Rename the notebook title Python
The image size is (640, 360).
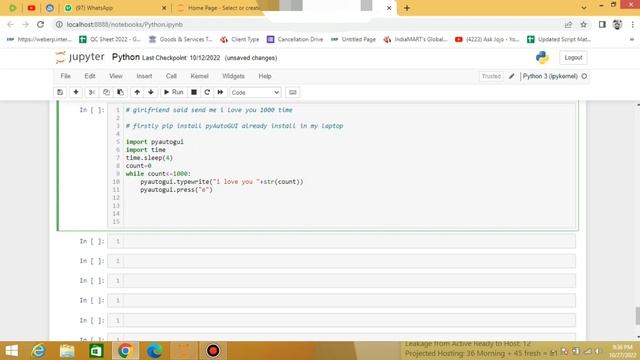[126, 57]
